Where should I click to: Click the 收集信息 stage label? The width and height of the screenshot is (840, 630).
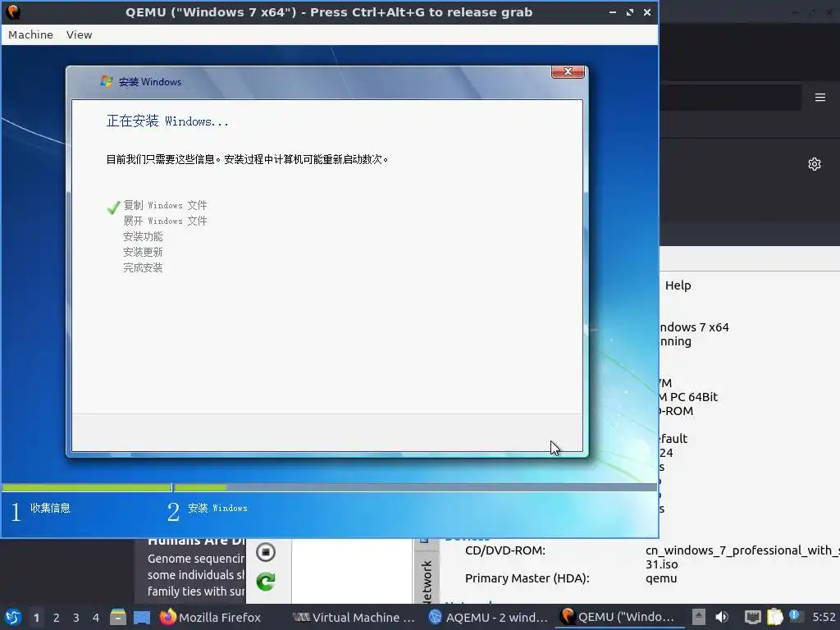[x=50, y=508]
